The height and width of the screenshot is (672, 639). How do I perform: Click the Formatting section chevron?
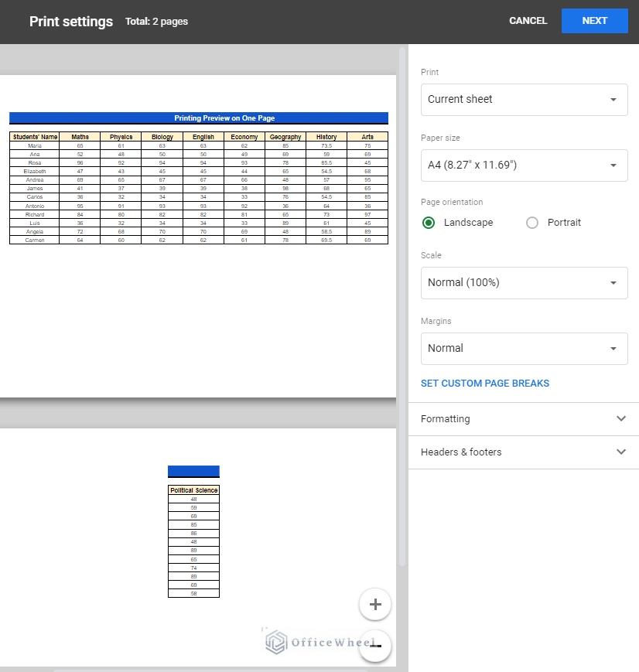coord(621,418)
